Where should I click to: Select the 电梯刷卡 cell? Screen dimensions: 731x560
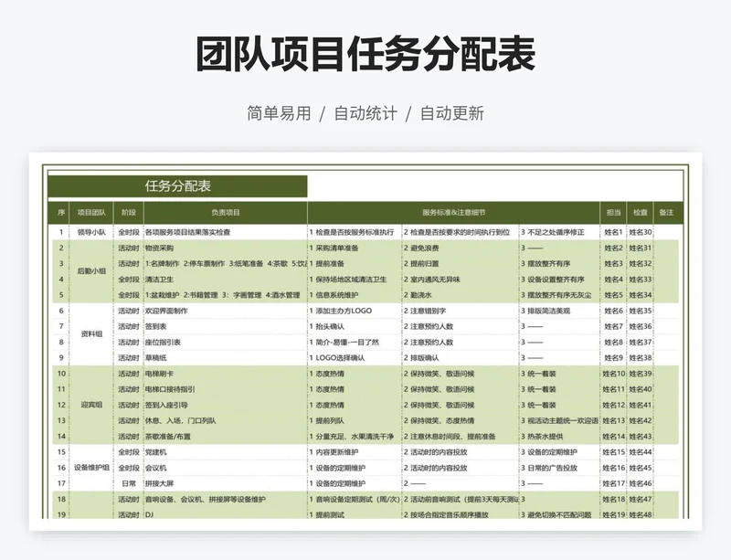pos(226,374)
